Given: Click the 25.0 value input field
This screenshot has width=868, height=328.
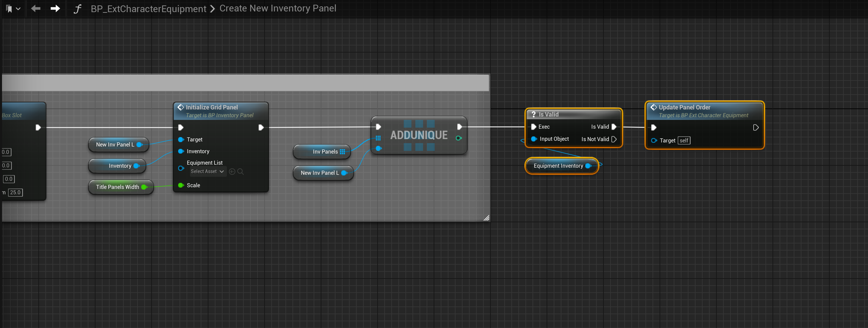Looking at the screenshot, I should point(15,192).
